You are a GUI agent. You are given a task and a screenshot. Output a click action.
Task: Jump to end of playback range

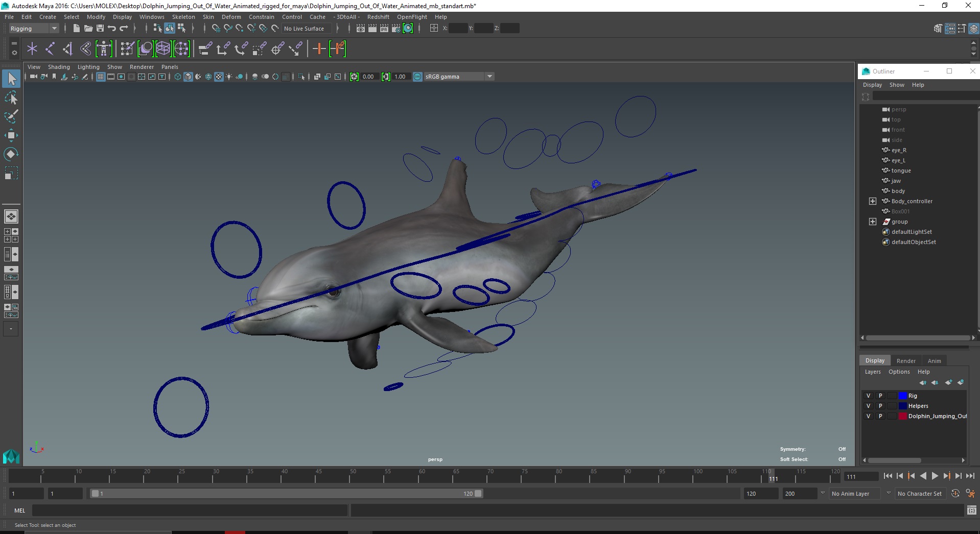pos(970,476)
